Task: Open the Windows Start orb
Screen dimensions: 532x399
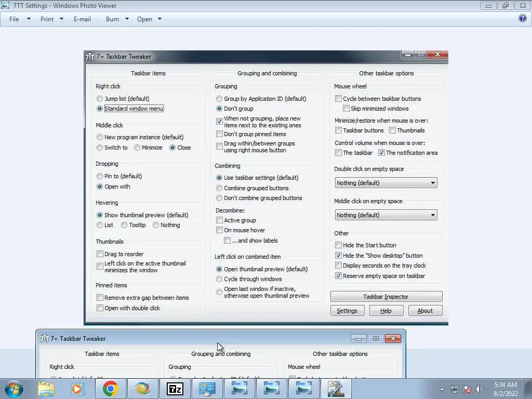Action: (14, 389)
